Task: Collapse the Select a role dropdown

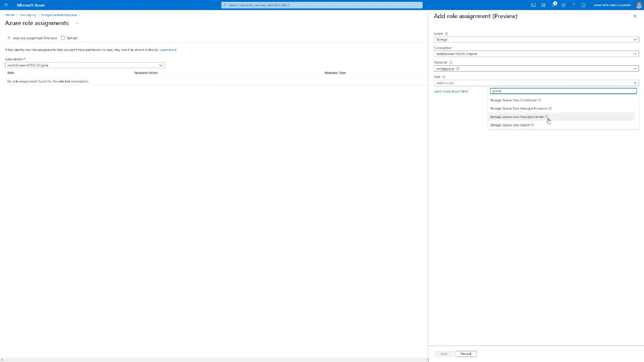Action: [x=536, y=83]
